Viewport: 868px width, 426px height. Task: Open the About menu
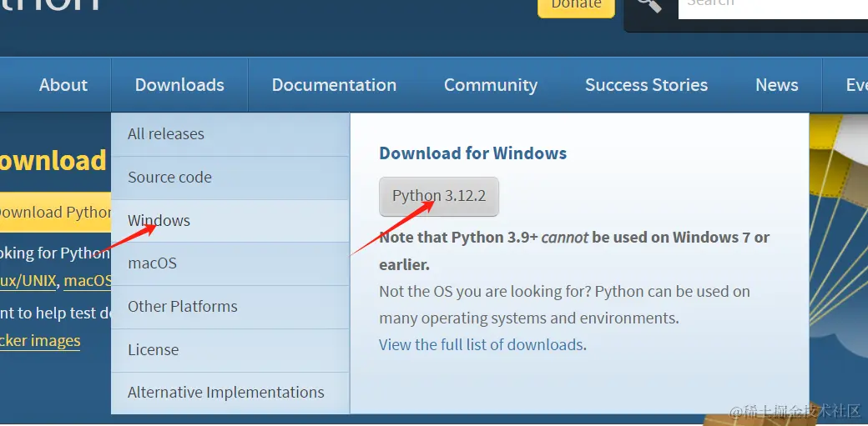tap(63, 85)
